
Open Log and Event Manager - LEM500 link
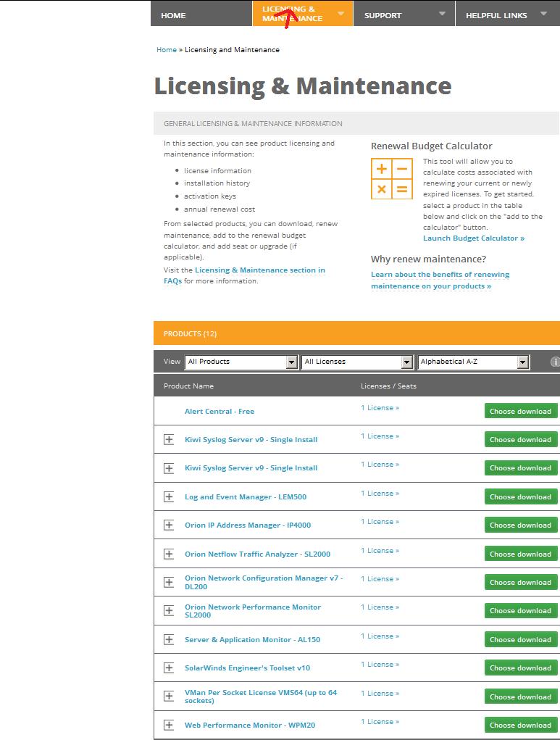pyautogui.click(x=246, y=497)
